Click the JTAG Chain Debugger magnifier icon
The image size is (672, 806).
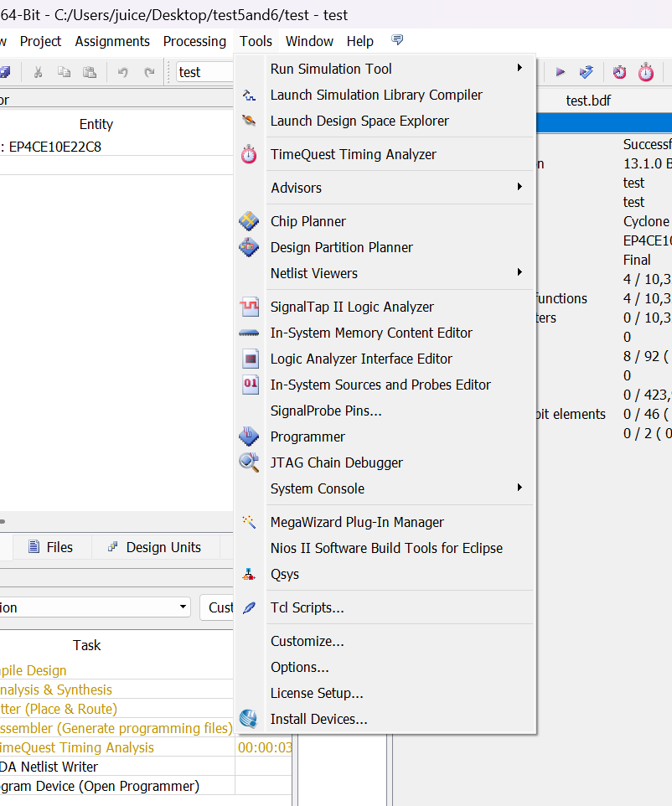pos(249,462)
